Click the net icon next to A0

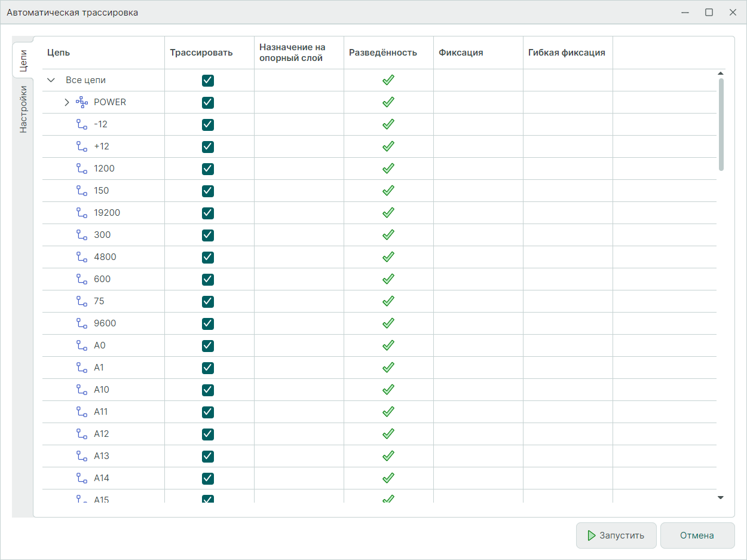[x=82, y=345]
